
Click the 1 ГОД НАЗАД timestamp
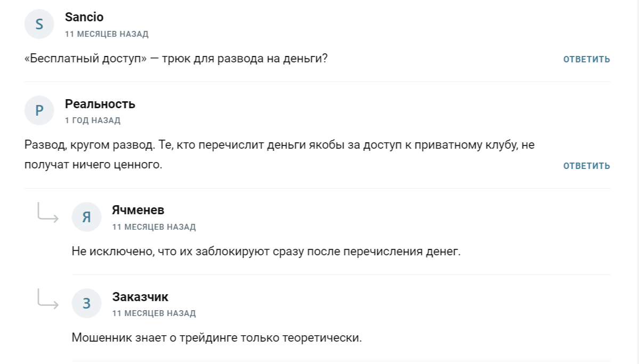coord(92,120)
